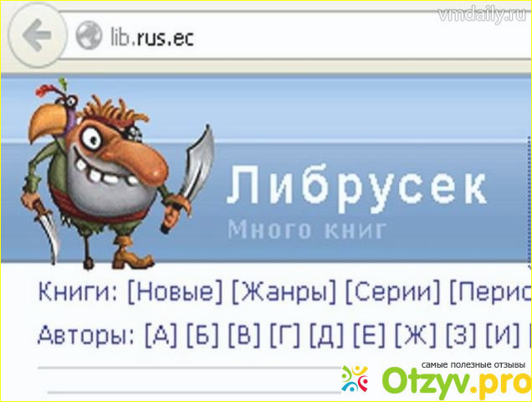Select authors letter [Ж]
This screenshot has height=402, width=532.
click(x=415, y=336)
